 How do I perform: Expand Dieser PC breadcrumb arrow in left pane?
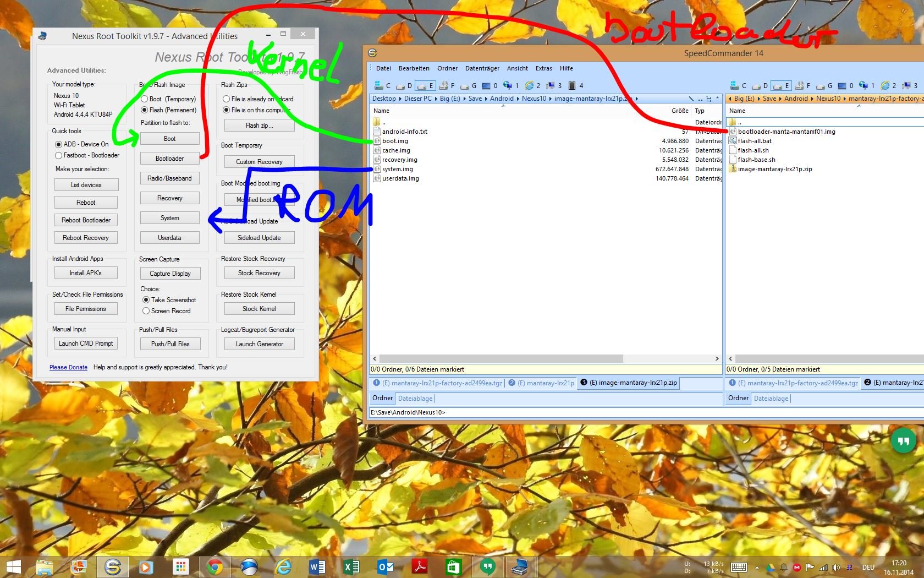[x=436, y=99]
